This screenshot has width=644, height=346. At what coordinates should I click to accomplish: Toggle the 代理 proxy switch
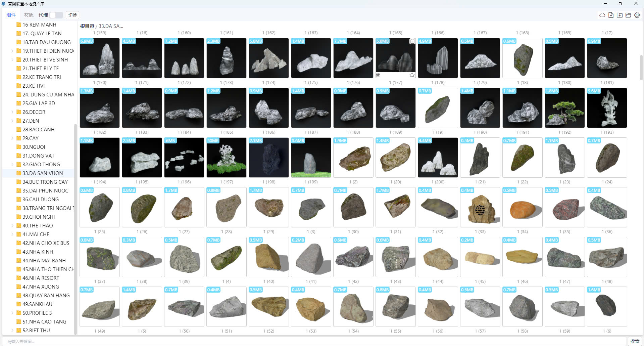point(56,15)
